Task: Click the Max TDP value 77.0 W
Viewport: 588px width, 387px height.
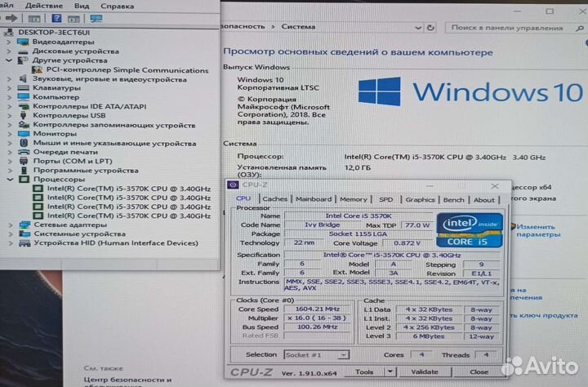Action: click(416, 225)
